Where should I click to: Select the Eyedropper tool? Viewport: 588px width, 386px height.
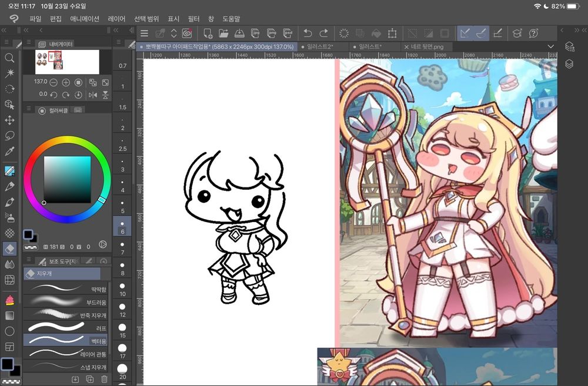(9, 152)
